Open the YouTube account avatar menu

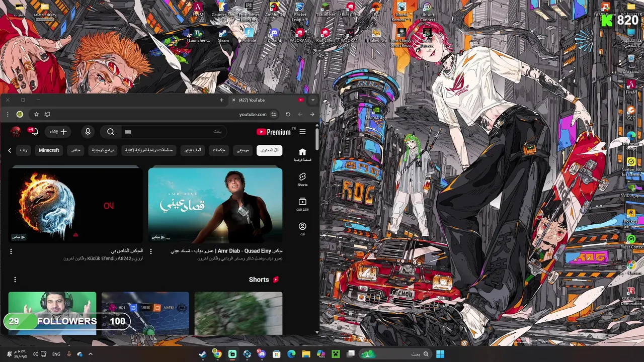16,132
